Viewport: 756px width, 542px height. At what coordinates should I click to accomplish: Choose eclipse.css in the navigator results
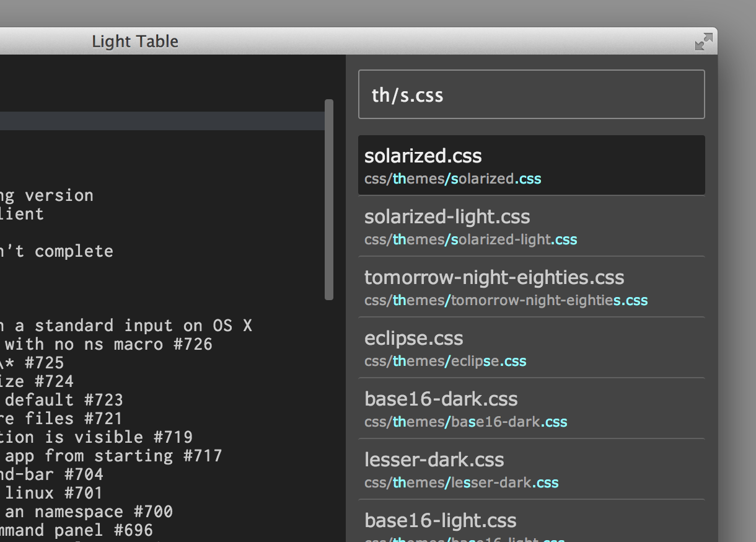pyautogui.click(x=531, y=348)
